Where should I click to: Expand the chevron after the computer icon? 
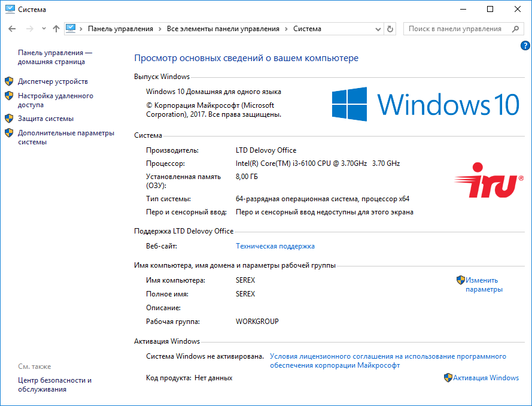tap(81, 29)
